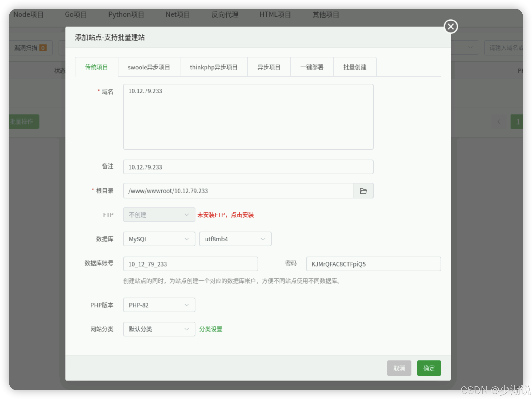The width and height of the screenshot is (532, 399).
Task: Switch to the swoole异步项目 tab
Action: (149, 67)
